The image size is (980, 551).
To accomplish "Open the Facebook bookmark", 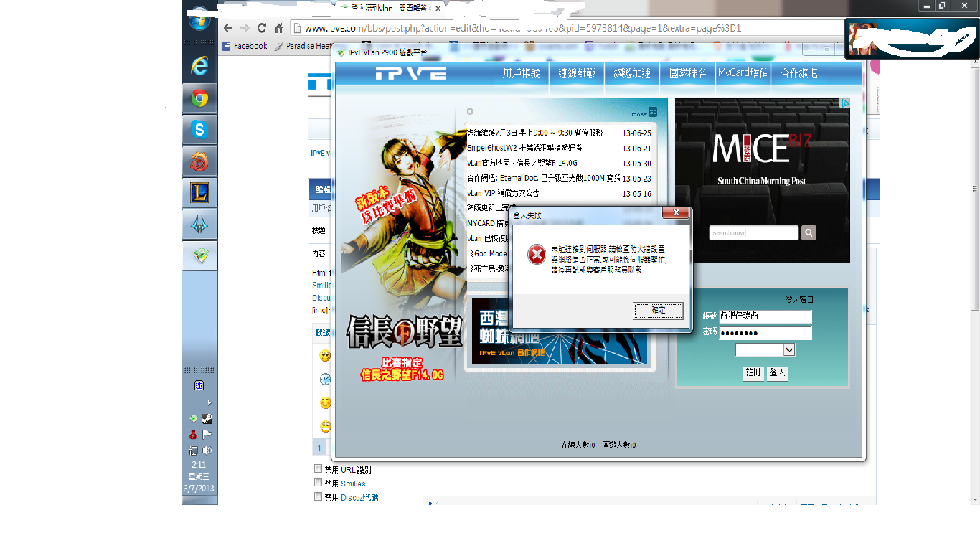I will pyautogui.click(x=245, y=46).
